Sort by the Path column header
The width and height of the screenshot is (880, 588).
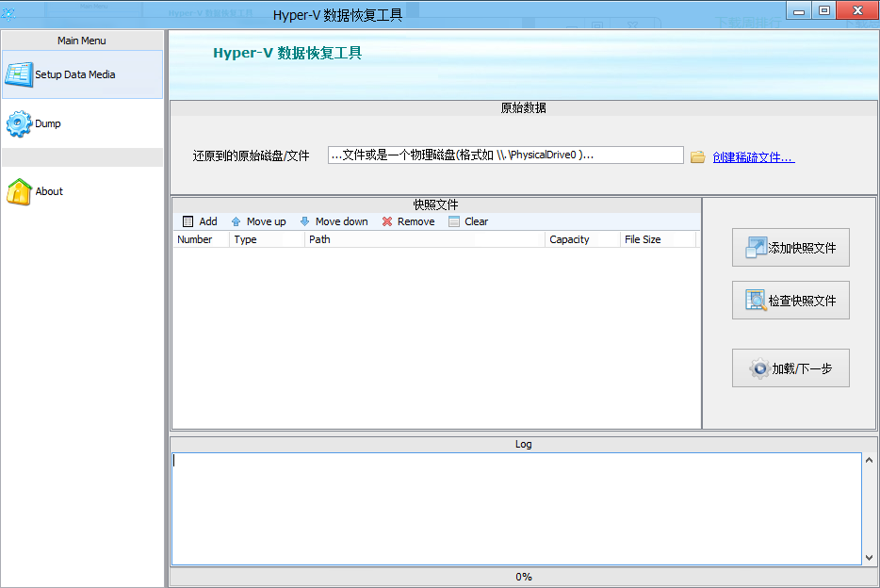(x=425, y=239)
